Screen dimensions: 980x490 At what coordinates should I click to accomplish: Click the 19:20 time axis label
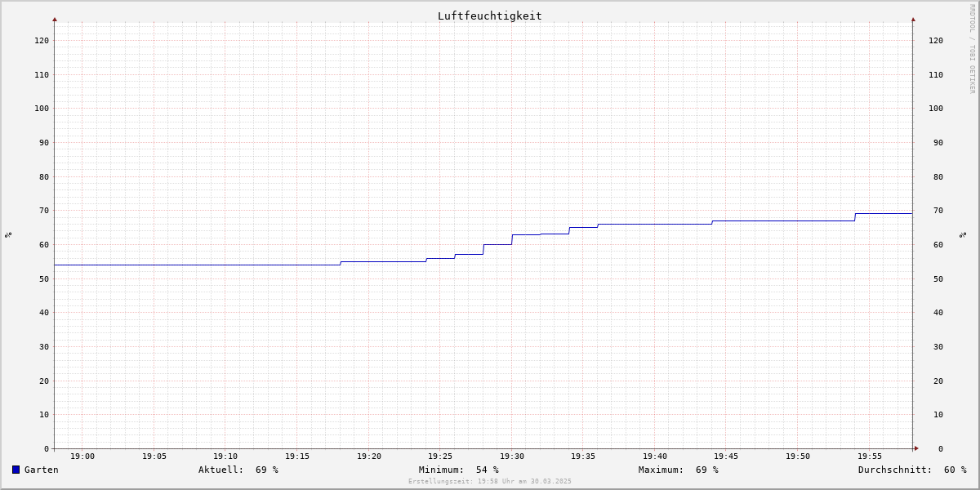[x=369, y=457]
